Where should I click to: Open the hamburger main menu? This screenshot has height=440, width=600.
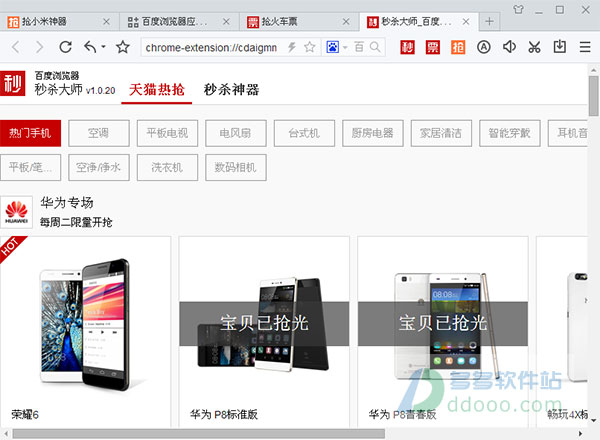tap(585, 47)
